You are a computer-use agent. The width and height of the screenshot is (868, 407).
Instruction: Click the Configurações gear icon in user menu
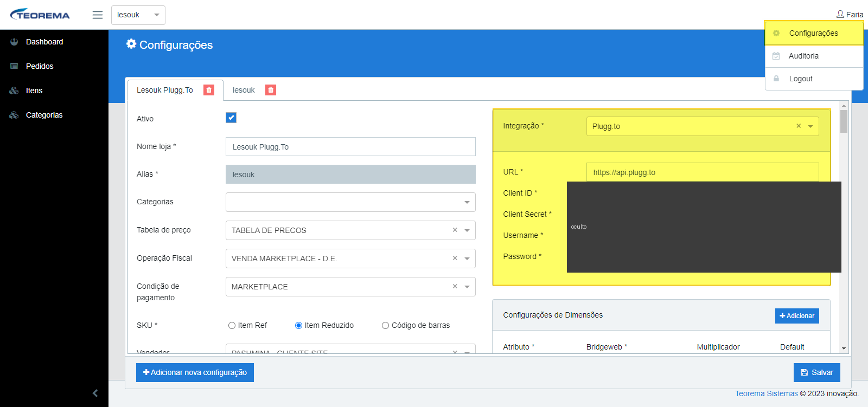pyautogui.click(x=776, y=33)
